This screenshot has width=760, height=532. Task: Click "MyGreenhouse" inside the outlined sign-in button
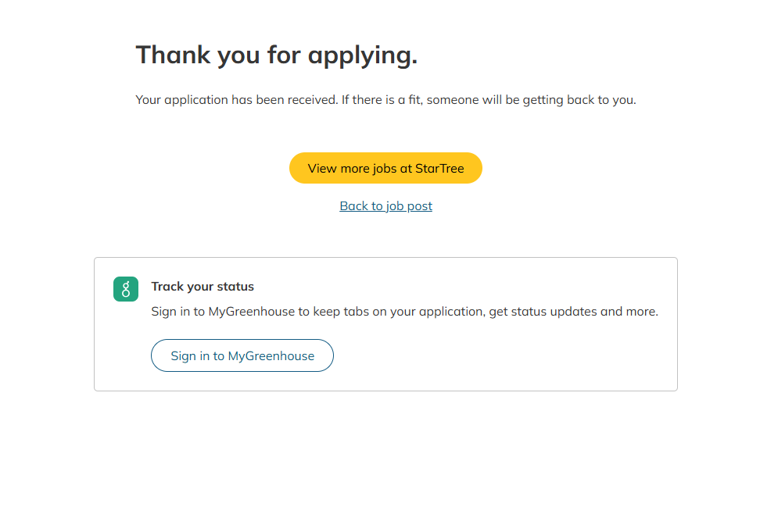(x=271, y=356)
